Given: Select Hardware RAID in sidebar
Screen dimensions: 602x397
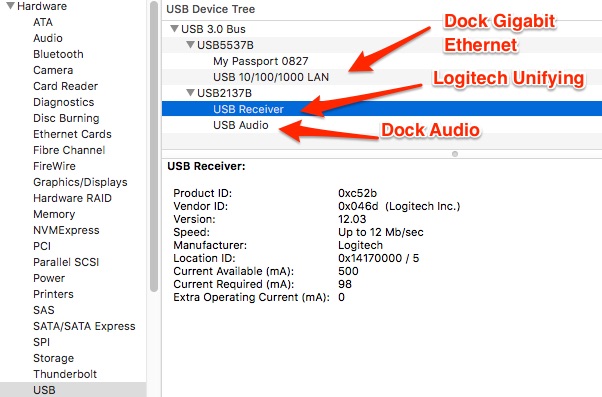Looking at the screenshot, I should 72,198.
